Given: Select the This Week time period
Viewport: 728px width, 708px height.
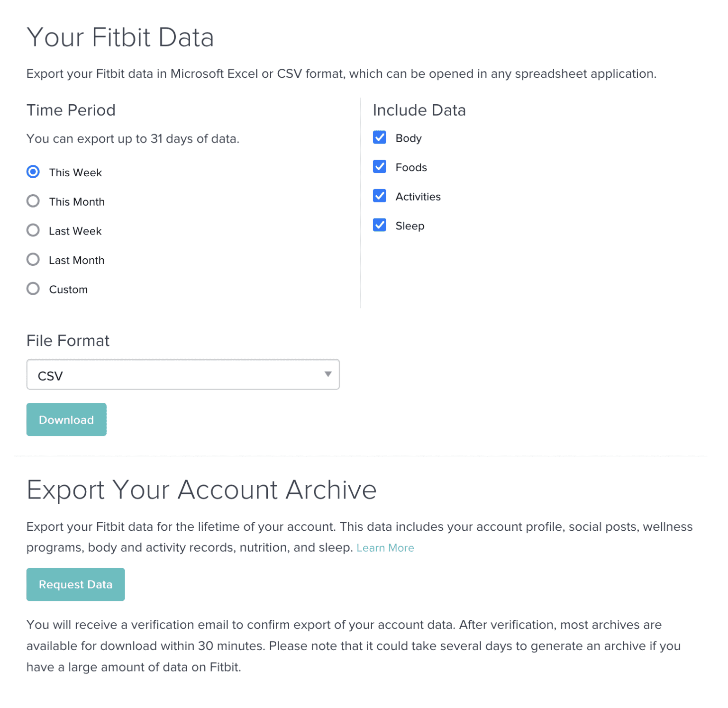Looking at the screenshot, I should tap(33, 172).
